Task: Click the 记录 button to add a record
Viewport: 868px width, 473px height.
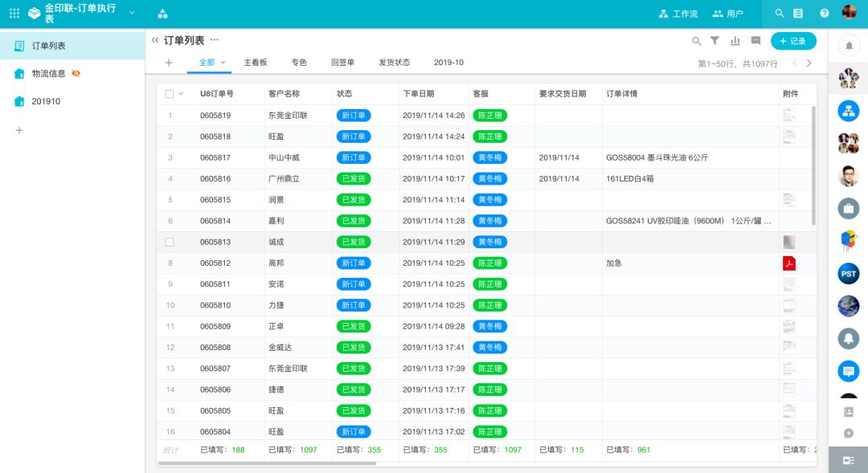Action: tap(793, 40)
